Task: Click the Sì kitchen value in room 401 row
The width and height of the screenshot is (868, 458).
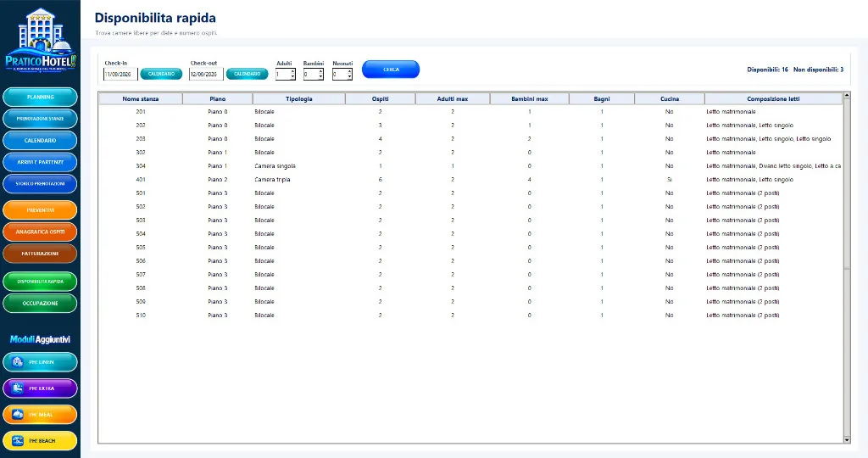Action: 670,180
